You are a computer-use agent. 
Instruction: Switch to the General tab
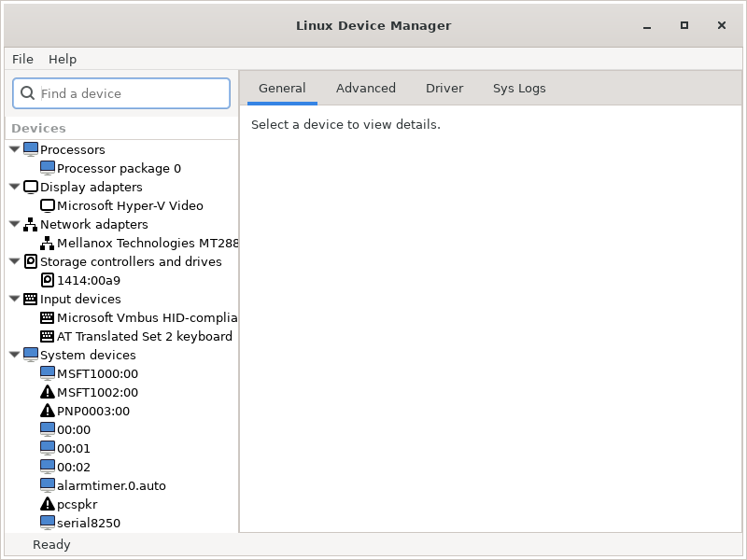(x=282, y=88)
